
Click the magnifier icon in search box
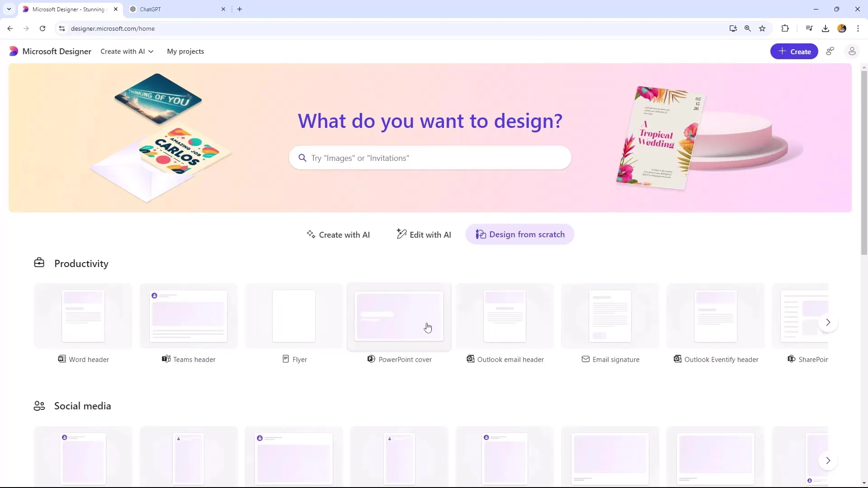[x=302, y=158]
